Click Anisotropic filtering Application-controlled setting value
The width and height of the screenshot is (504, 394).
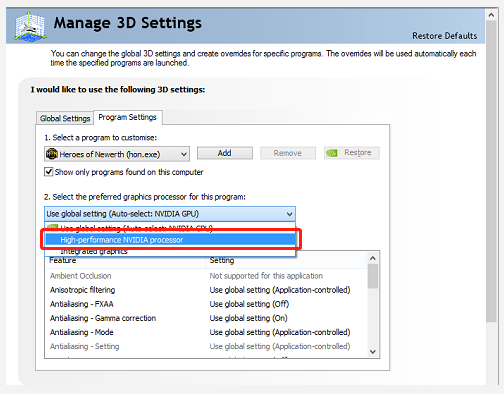(280, 290)
